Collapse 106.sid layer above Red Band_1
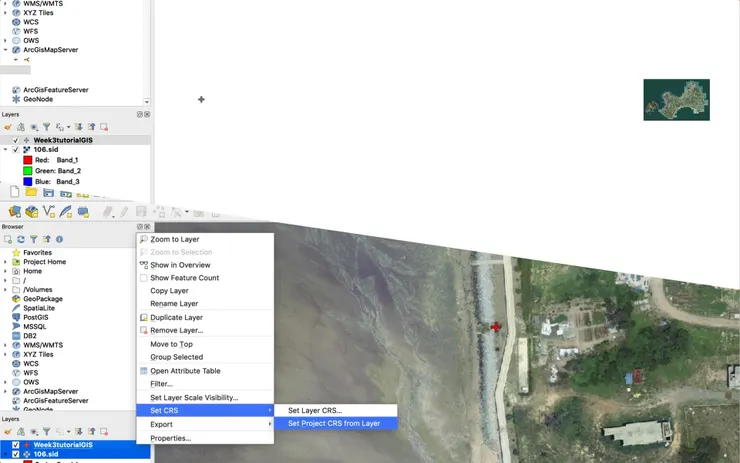The image size is (740, 463). [x=6, y=150]
